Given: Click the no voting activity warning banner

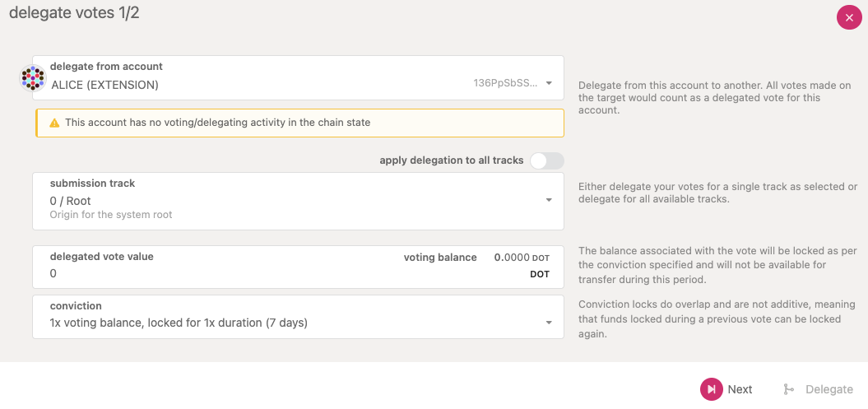Looking at the screenshot, I should (x=299, y=123).
